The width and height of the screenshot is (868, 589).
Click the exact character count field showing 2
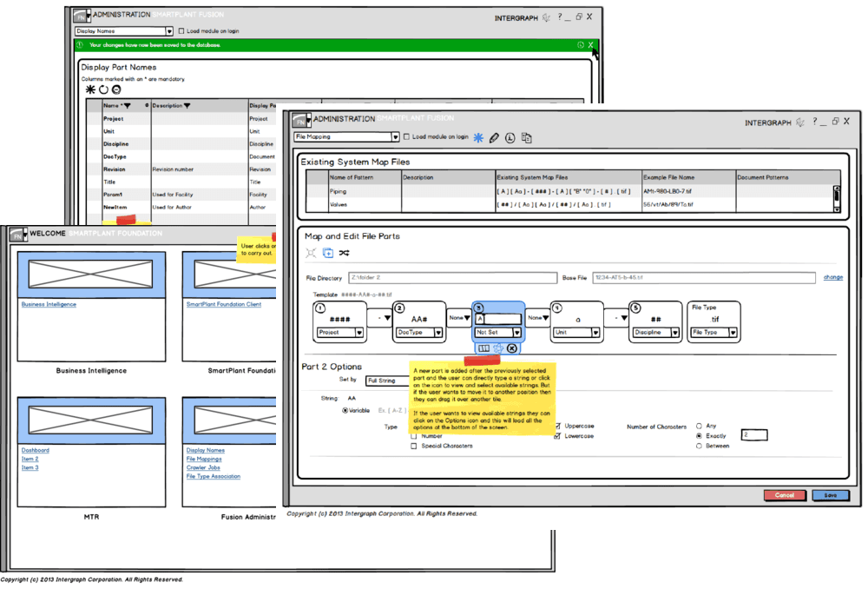click(x=754, y=435)
